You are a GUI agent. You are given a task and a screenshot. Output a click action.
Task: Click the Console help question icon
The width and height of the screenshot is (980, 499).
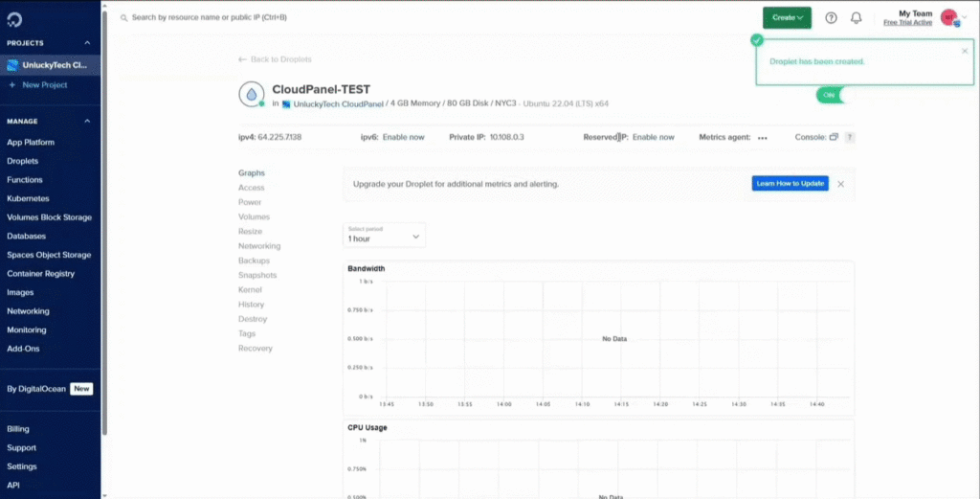(x=849, y=137)
